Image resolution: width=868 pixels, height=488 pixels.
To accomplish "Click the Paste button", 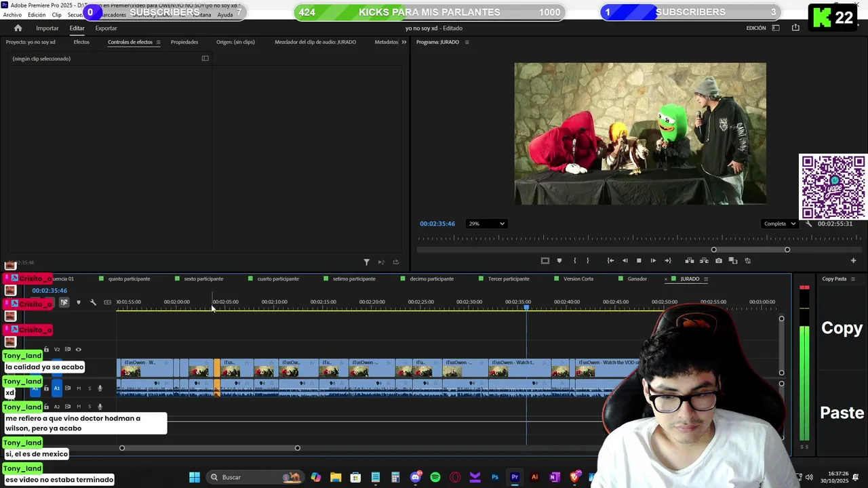I will (x=842, y=413).
